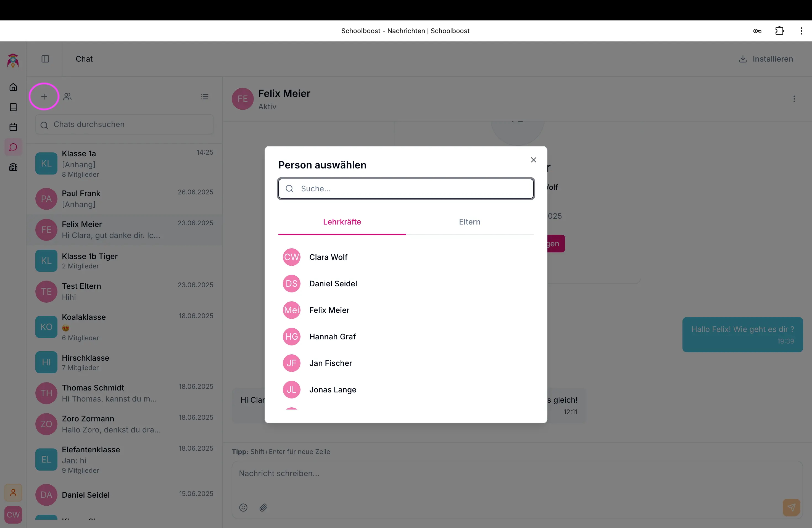Select Hannah Graf from the list
Viewport: 812px width, 528px height.
click(332, 337)
